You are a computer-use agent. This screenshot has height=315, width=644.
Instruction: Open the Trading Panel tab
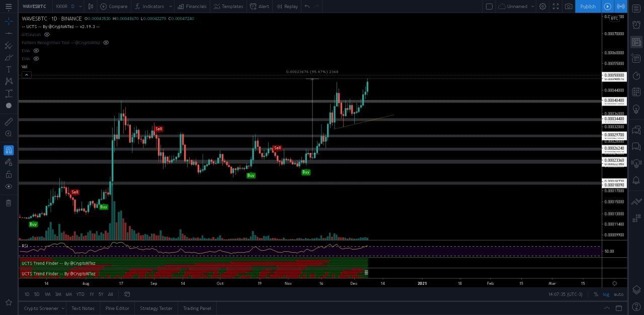[x=197, y=308]
